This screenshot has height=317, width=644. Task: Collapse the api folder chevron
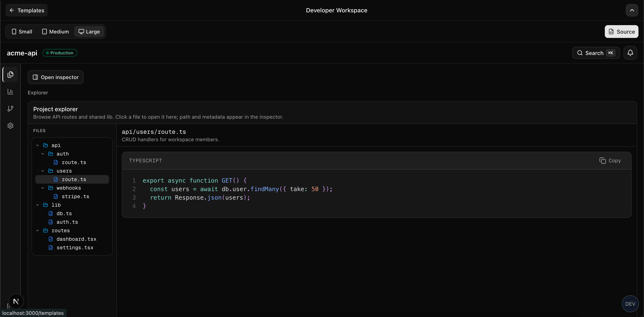pyautogui.click(x=37, y=145)
